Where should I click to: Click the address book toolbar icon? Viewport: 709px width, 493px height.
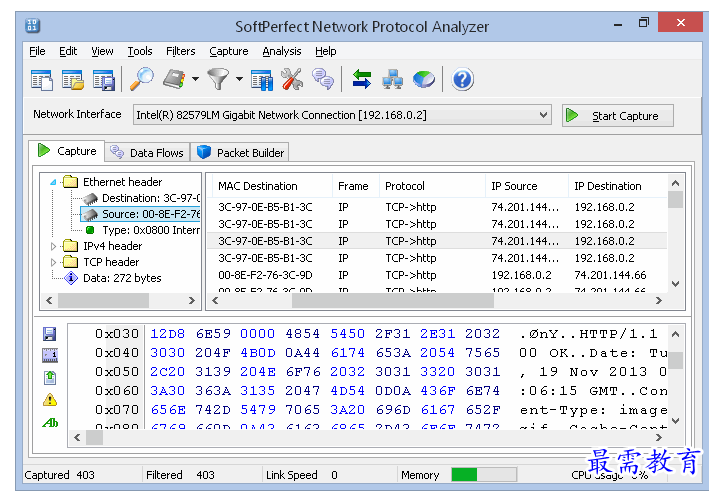175,79
